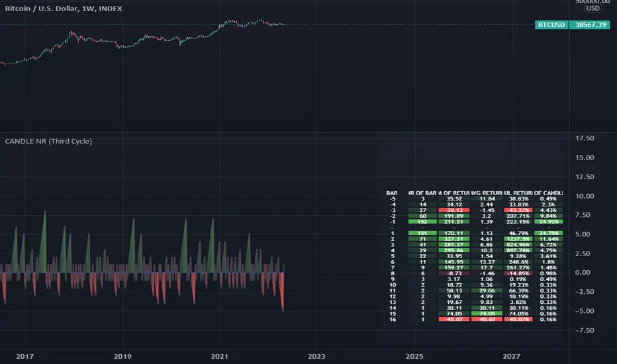Click the red -39.13 cell in table
This screenshot has height=364, width=617.
tap(454, 210)
